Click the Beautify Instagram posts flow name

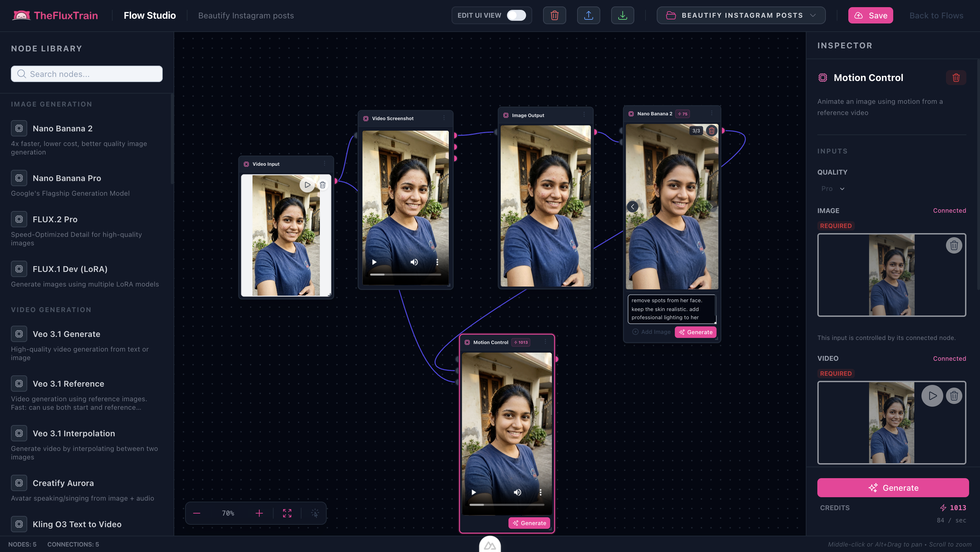pos(246,16)
